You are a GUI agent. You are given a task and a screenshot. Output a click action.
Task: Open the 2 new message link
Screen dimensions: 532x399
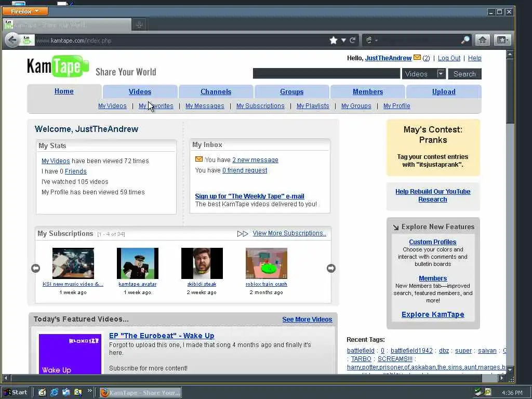click(255, 160)
